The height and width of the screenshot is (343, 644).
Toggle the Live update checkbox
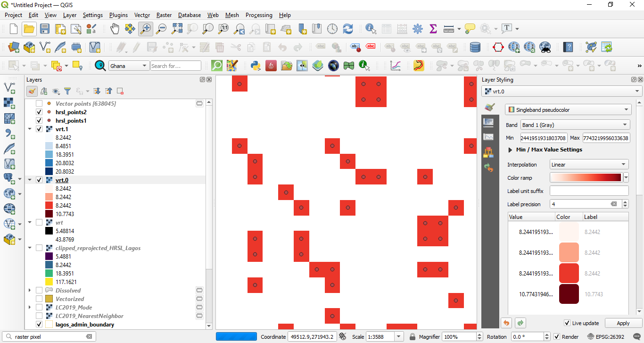tap(567, 323)
